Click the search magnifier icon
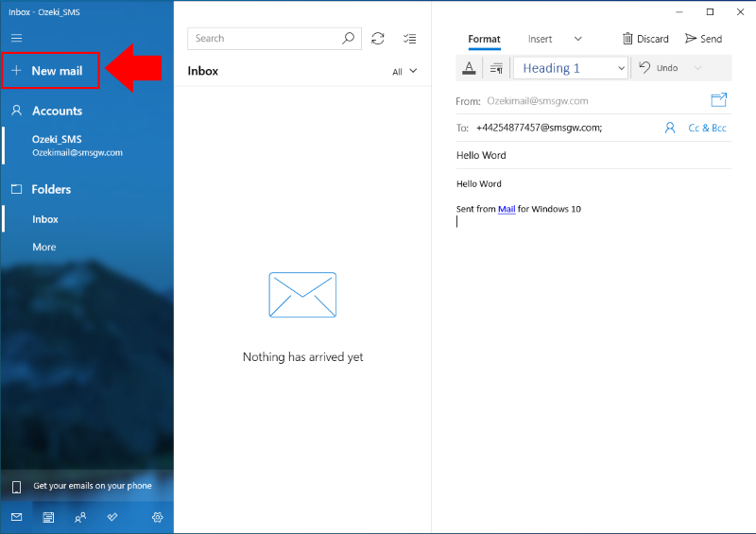The image size is (756, 534). point(348,38)
